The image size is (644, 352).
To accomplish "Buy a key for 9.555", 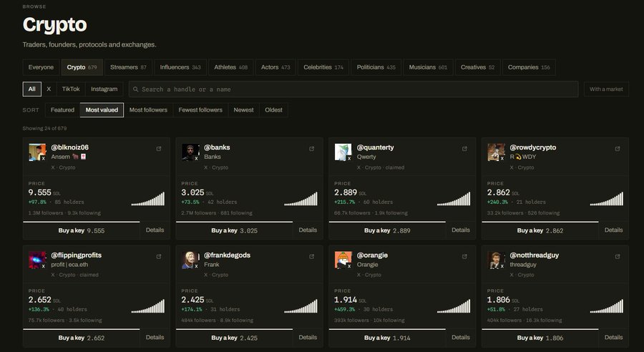I will pyautogui.click(x=82, y=230).
